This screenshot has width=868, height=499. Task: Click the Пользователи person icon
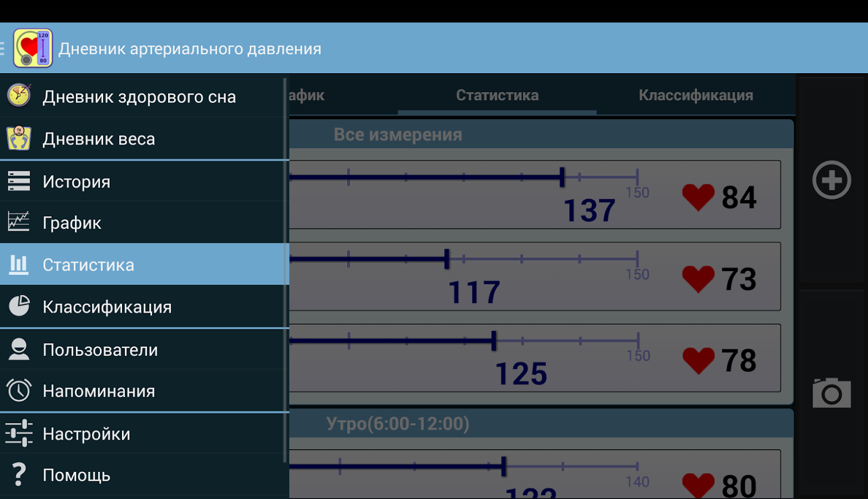tap(19, 349)
